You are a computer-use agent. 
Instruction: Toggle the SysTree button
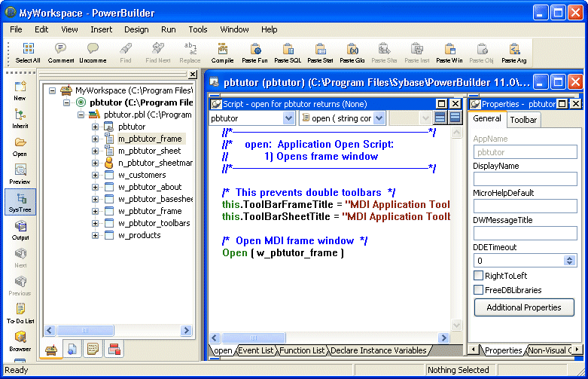tap(20, 202)
